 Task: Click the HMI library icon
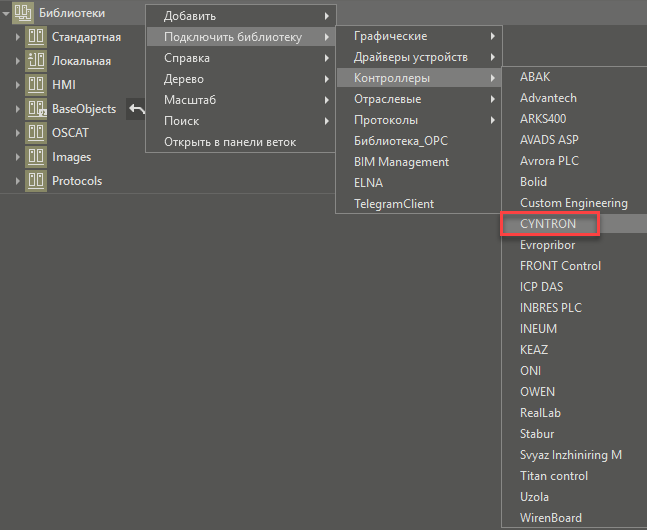click(36, 85)
